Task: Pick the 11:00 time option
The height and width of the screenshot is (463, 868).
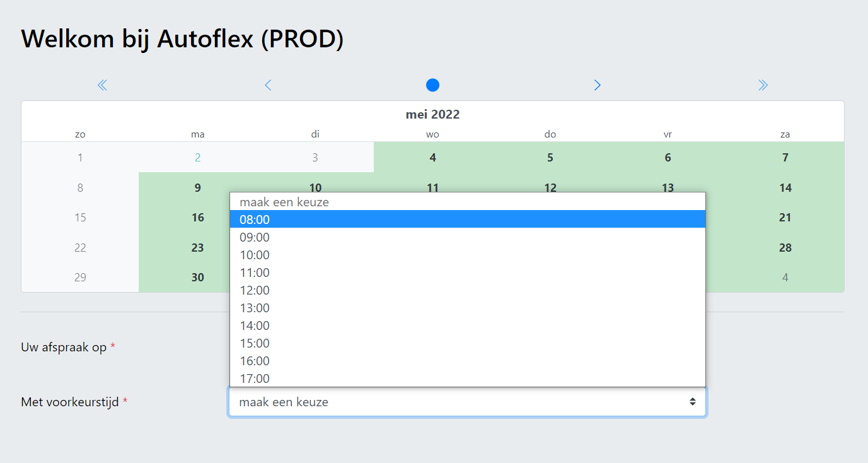Action: [467, 273]
